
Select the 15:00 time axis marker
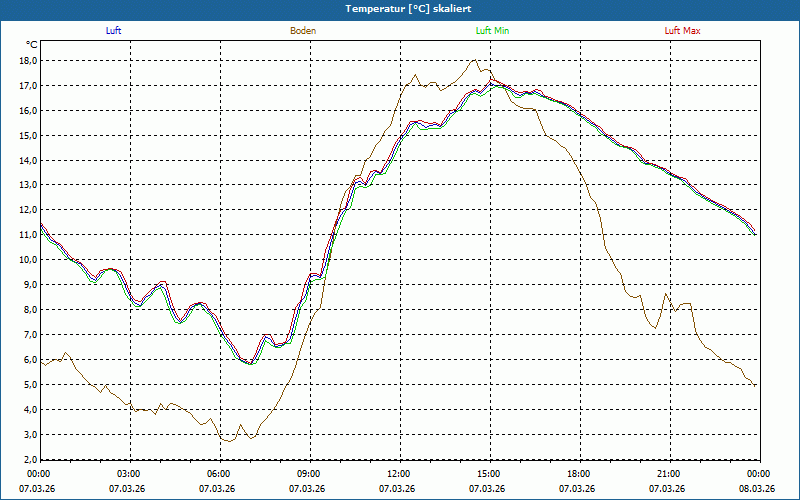[x=488, y=474]
